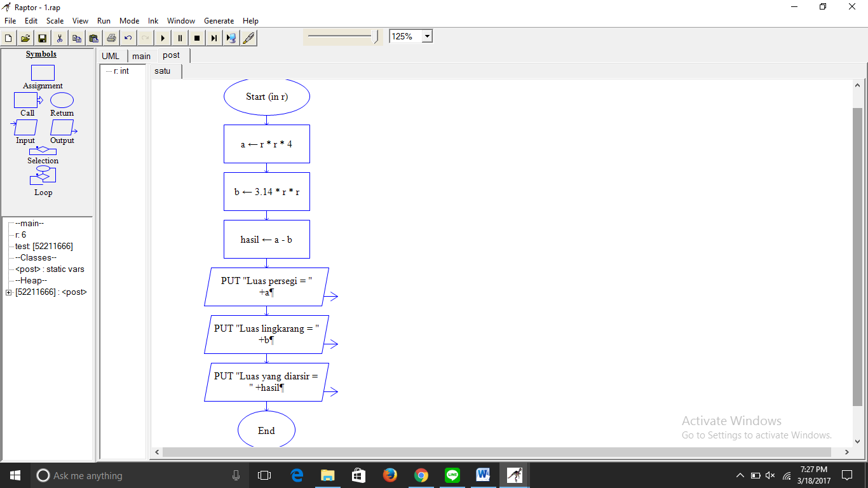The width and height of the screenshot is (868, 488).
Task: Click the Cortana 'Ask me anything' search box
Action: coord(140,475)
